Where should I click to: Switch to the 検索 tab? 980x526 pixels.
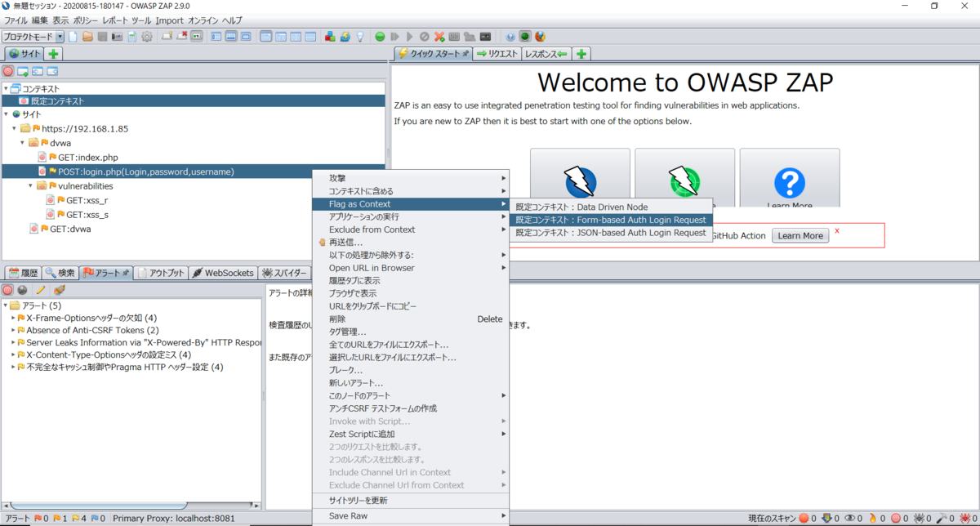60,273
